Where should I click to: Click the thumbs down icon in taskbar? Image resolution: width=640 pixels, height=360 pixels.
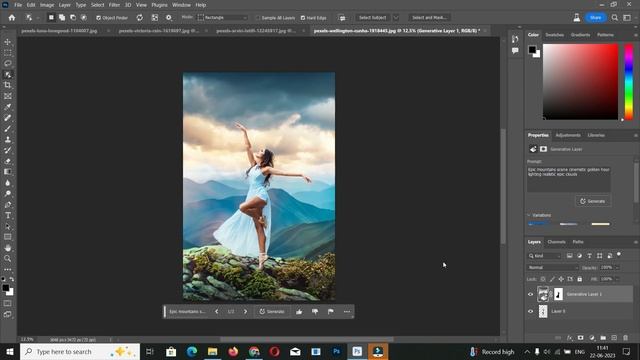(315, 311)
